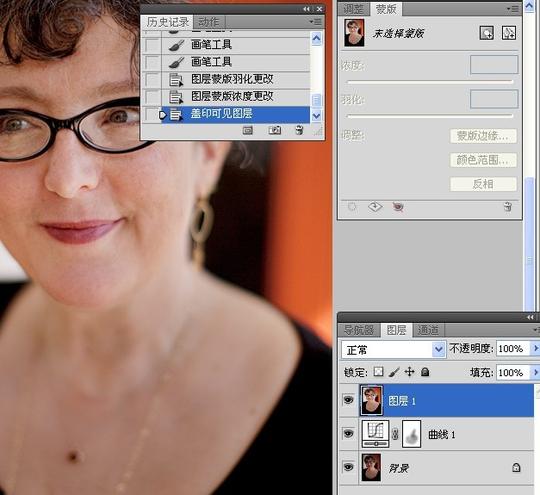Screen dimensions: 540x495
Task: Click the mask thumbnail in Masks panel
Action: point(354,33)
